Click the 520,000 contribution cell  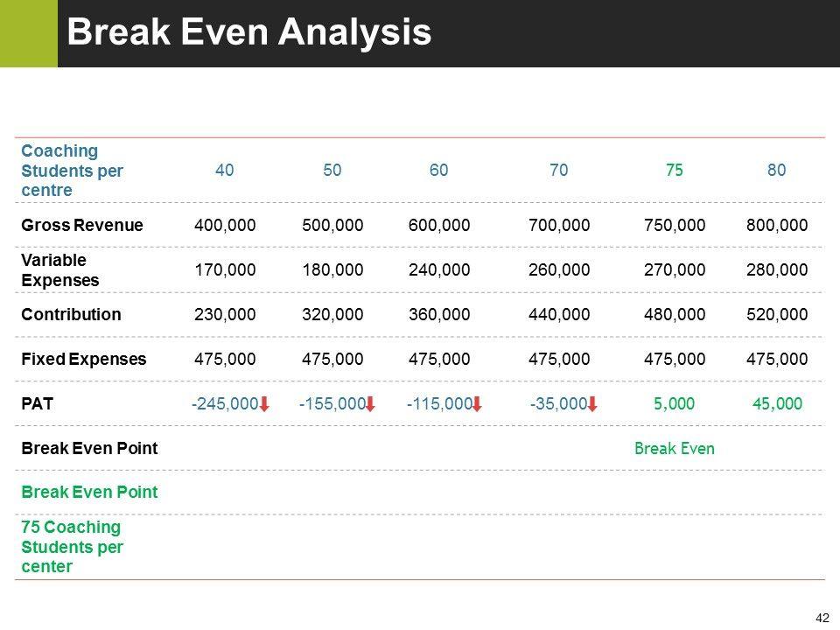click(777, 314)
